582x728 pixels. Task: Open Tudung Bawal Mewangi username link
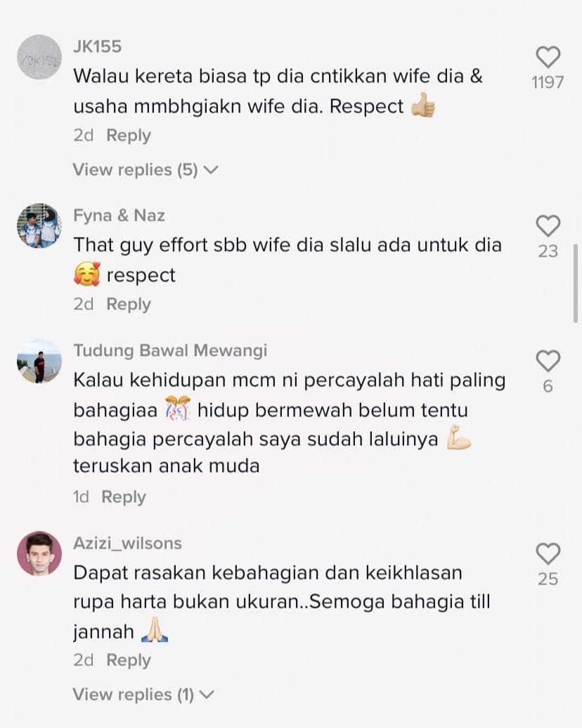[x=170, y=350]
